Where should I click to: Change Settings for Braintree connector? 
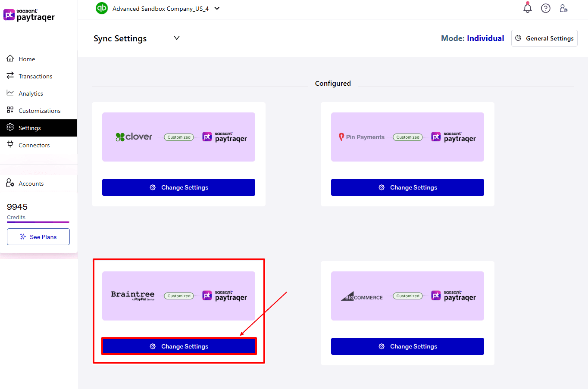[178, 346]
